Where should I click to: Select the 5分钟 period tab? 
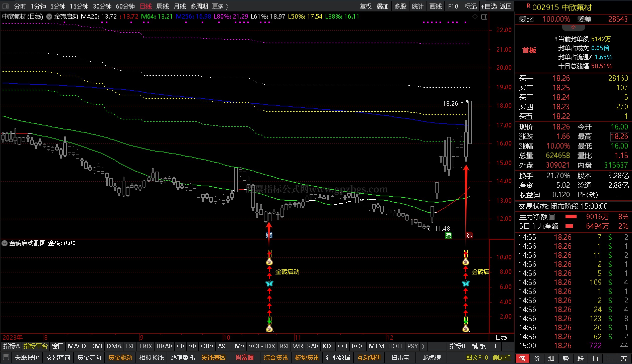[x=58, y=6]
